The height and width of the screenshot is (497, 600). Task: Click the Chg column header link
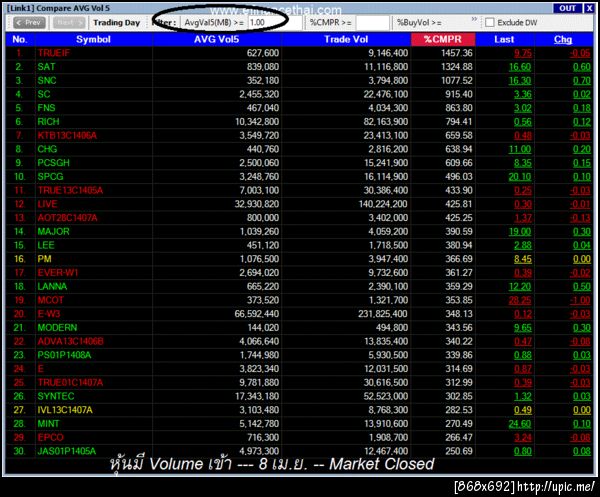tap(563, 39)
